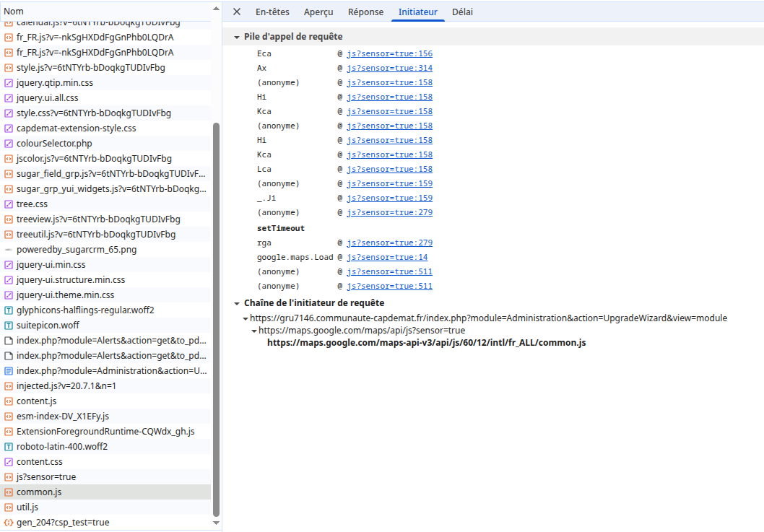Open the Ax js?sensor=true:314 source link

point(389,68)
